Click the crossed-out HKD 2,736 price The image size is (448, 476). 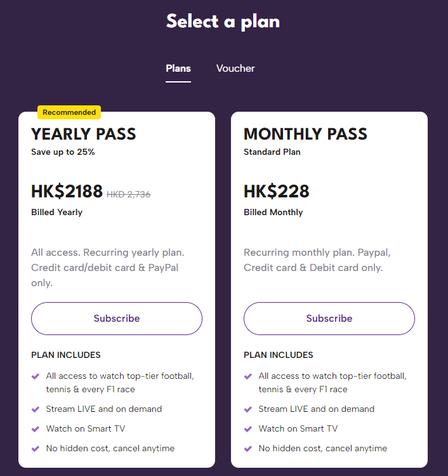point(128,195)
